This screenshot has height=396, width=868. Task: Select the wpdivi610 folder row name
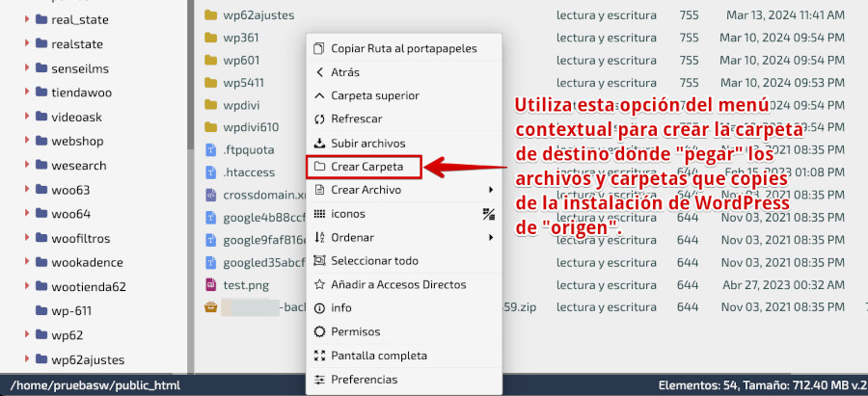[251, 127]
